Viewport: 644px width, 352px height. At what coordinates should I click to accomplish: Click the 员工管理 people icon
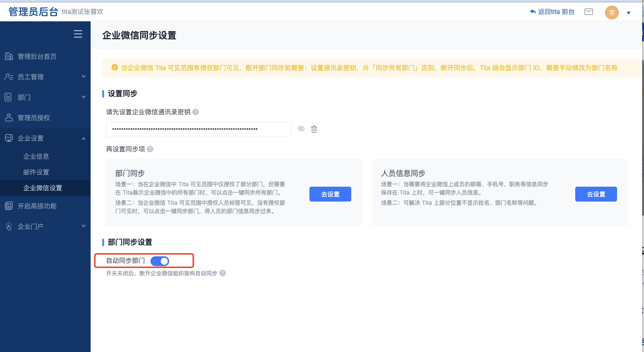[8, 77]
